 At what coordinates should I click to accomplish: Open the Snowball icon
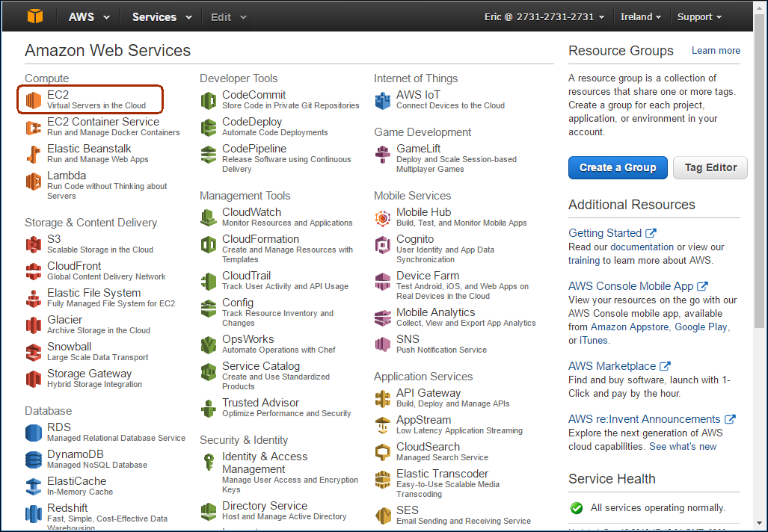(x=34, y=352)
